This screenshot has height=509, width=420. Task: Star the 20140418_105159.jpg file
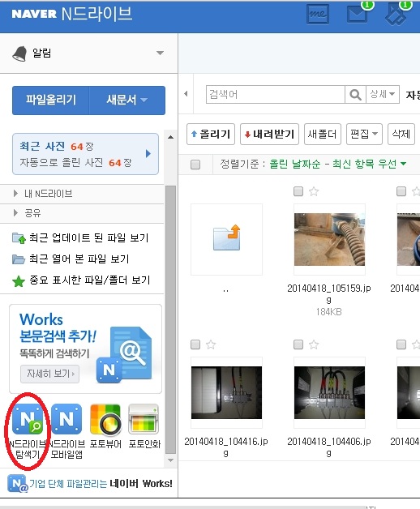314,191
